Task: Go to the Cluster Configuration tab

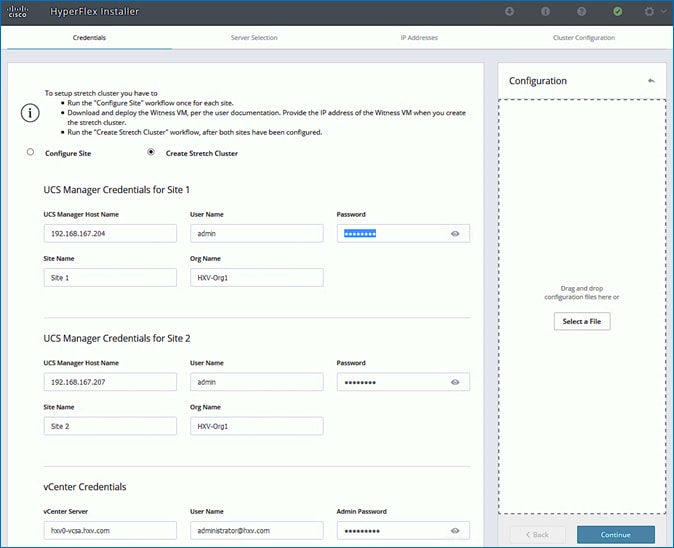Action: click(x=583, y=38)
